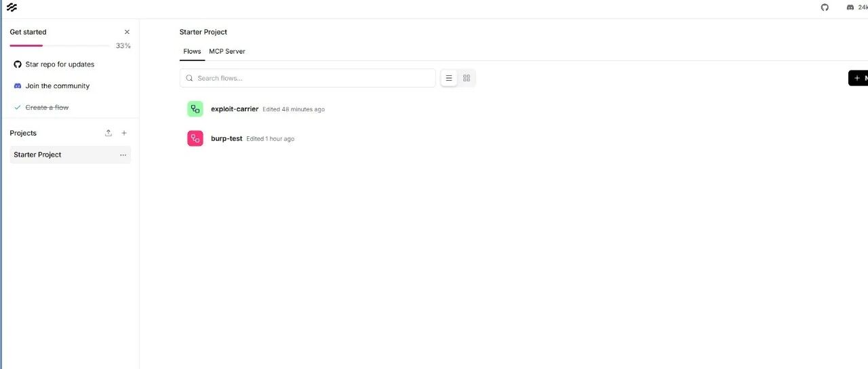Click the Get started progress bar
This screenshot has width=868, height=369.
(60, 45)
